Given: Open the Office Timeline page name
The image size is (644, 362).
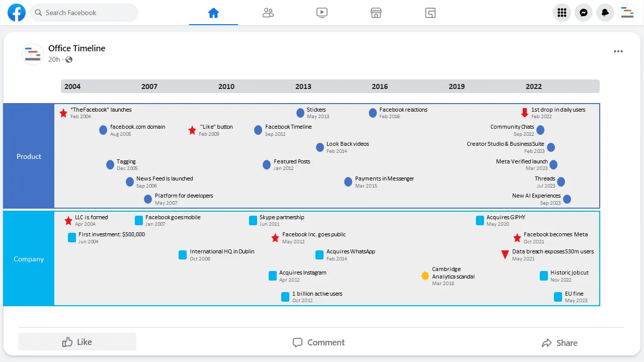Looking at the screenshot, I should [x=76, y=48].
